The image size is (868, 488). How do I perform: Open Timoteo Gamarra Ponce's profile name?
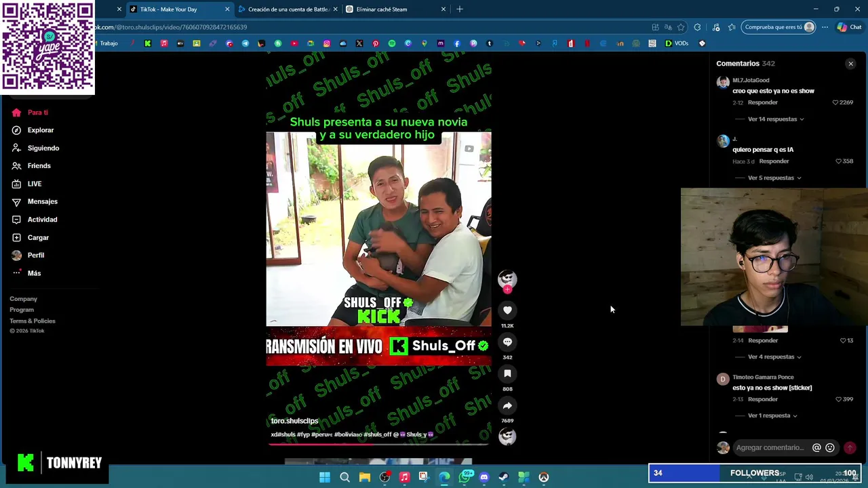pos(763,377)
